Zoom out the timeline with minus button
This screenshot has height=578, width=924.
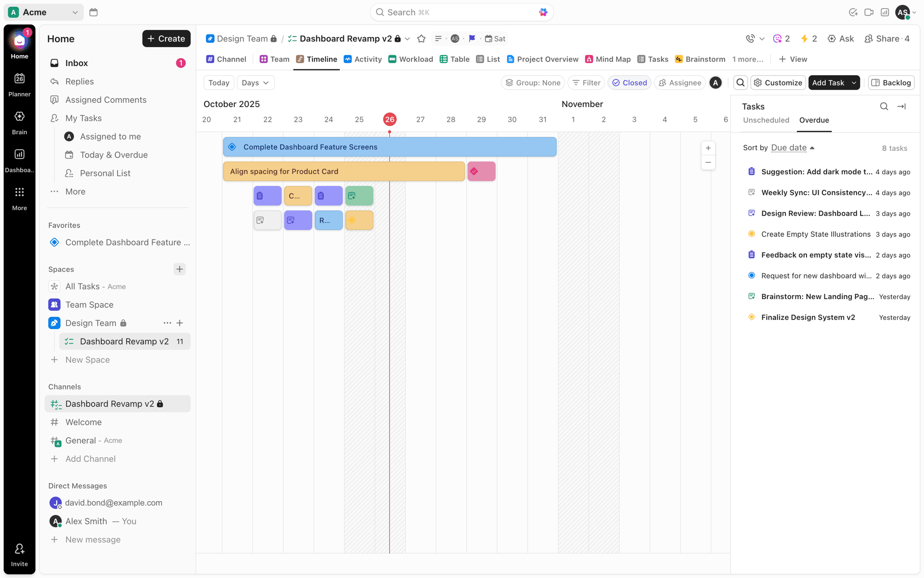(x=708, y=162)
